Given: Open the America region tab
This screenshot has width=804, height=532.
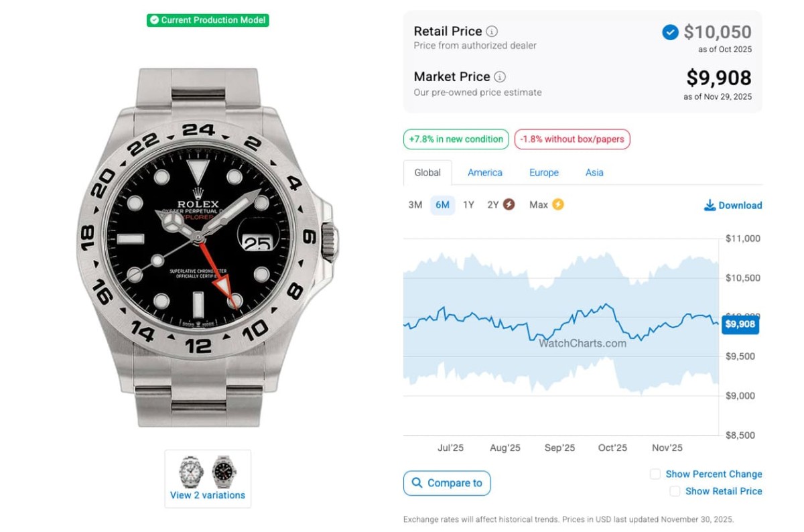Looking at the screenshot, I should pos(485,173).
